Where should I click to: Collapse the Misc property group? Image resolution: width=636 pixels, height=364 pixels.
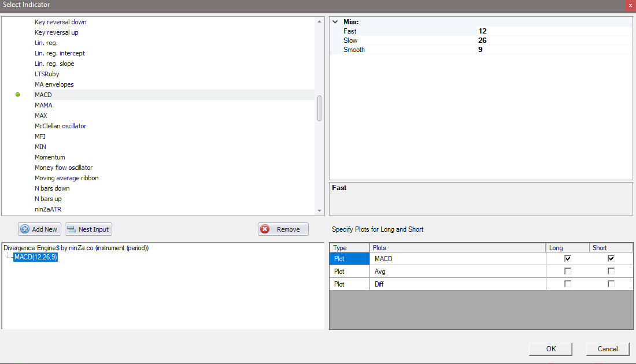335,22
